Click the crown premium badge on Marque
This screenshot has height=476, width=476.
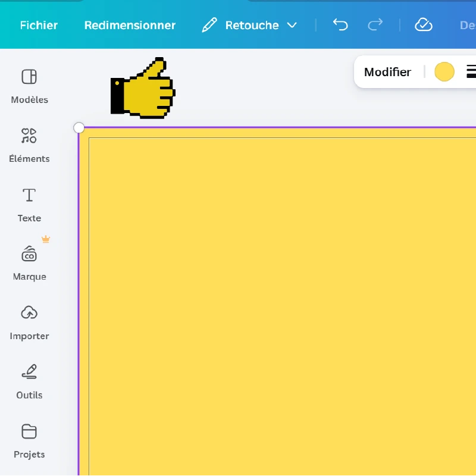click(46, 239)
